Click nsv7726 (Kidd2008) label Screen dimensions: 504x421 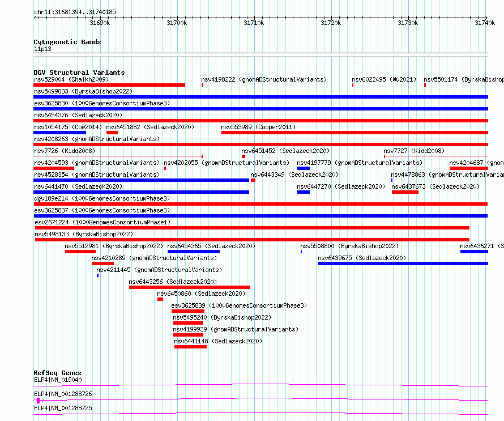(65, 151)
